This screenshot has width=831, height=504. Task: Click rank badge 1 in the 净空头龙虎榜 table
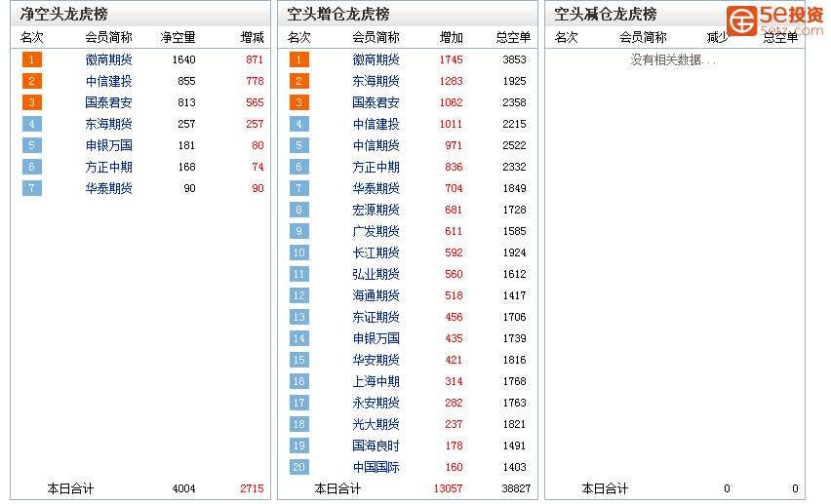click(x=32, y=59)
